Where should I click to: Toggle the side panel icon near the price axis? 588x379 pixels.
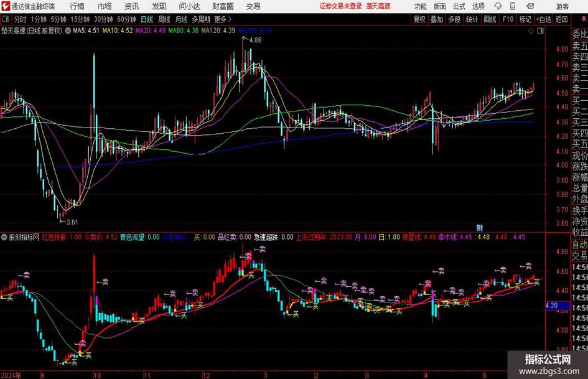click(x=540, y=31)
